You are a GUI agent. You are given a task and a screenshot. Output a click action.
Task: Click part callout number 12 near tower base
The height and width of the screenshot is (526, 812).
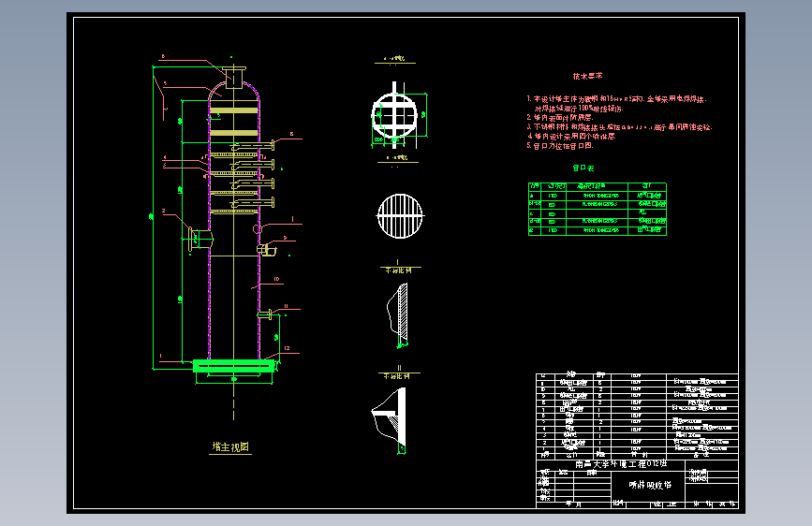point(287,348)
